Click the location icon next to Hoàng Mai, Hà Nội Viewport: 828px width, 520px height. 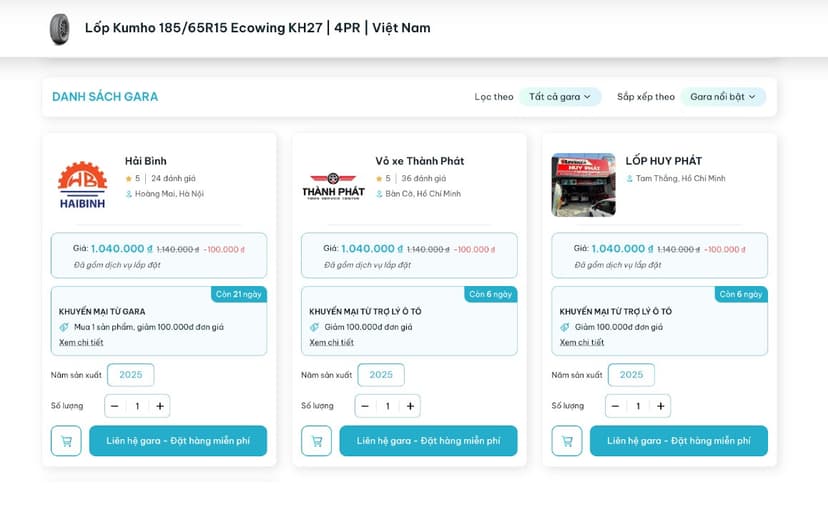128,194
